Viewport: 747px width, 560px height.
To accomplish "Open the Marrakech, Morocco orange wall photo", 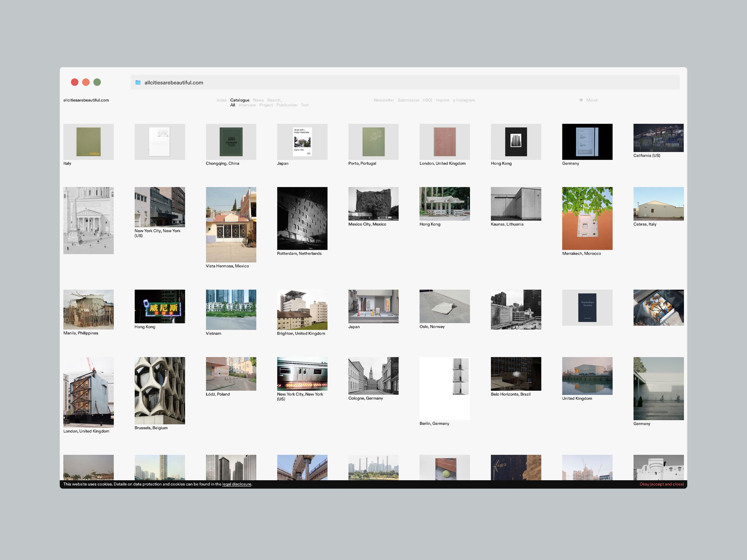I will click(587, 218).
